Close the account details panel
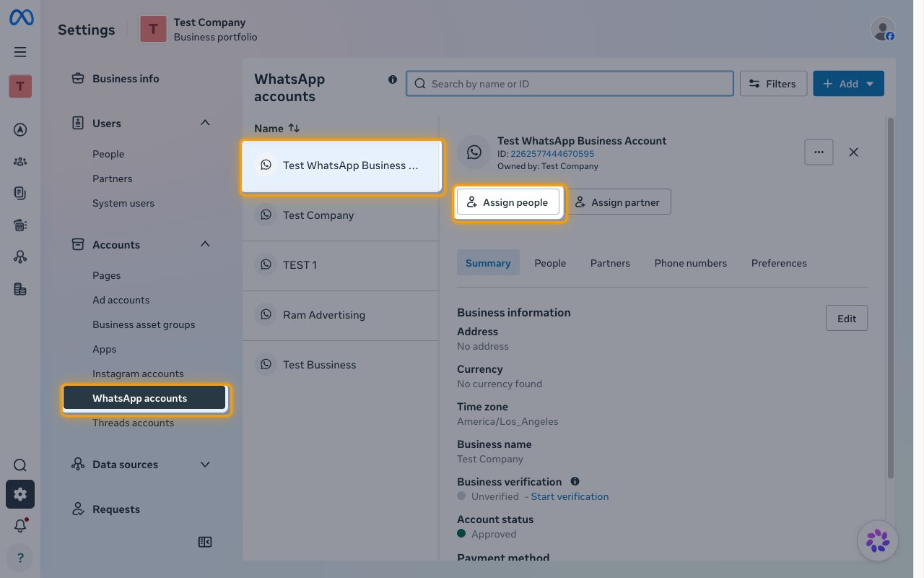 tap(853, 152)
